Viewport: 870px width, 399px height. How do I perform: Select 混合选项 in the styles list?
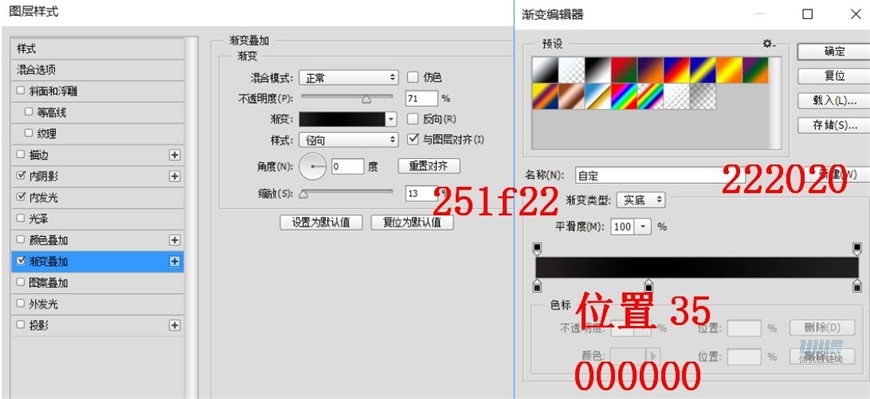98,70
